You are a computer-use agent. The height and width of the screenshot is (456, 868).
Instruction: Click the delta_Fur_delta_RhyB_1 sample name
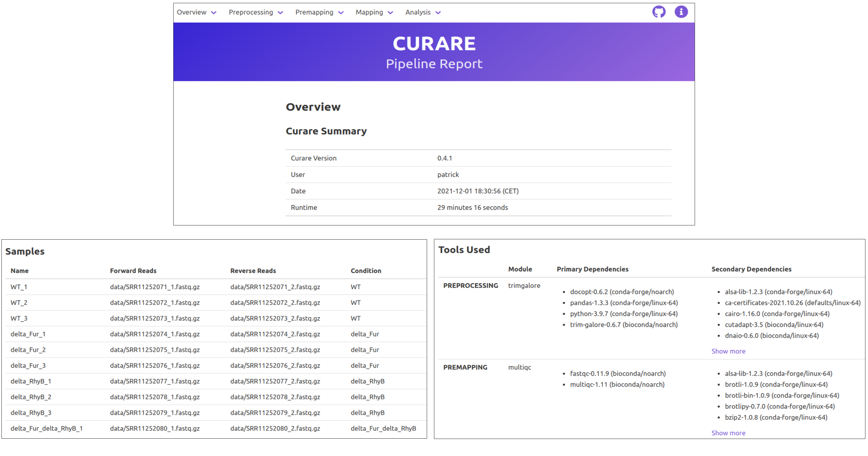tap(47, 428)
